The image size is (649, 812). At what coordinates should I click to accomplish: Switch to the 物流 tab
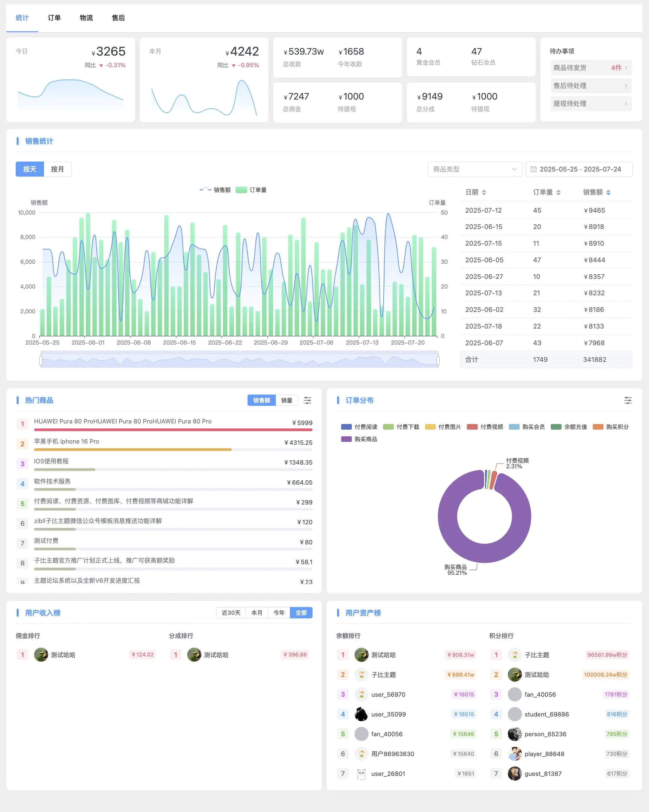(86, 18)
